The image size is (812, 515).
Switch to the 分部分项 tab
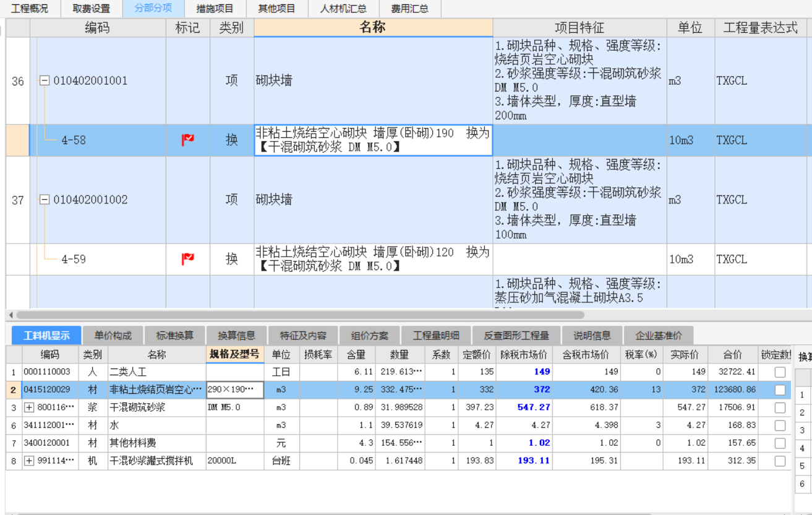click(153, 9)
